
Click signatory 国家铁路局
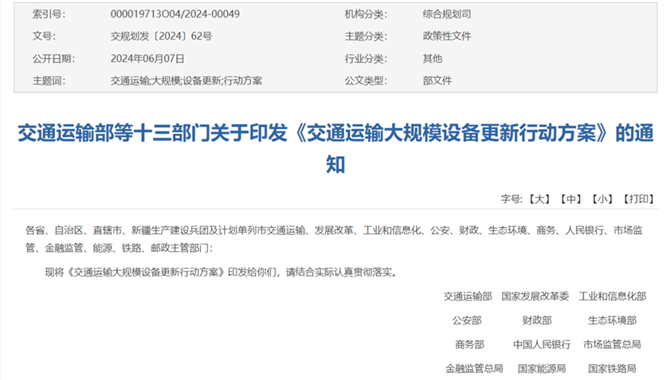pyautogui.click(x=612, y=368)
